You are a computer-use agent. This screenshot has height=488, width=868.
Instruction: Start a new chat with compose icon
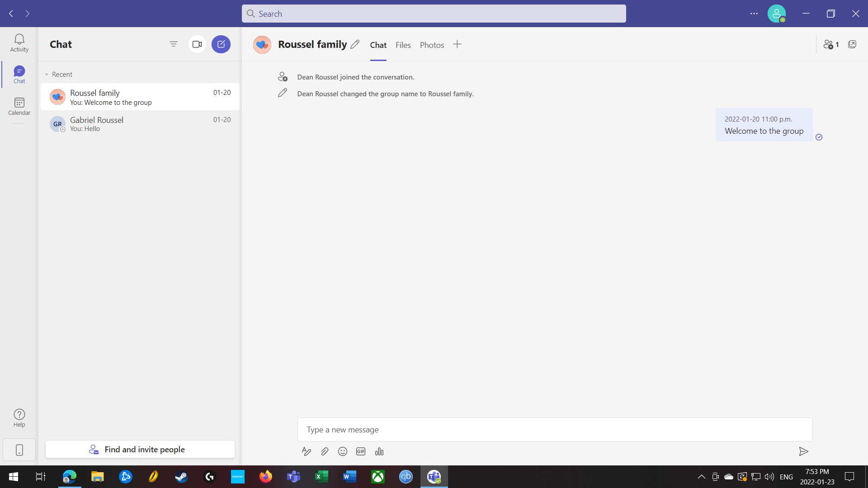pos(221,44)
